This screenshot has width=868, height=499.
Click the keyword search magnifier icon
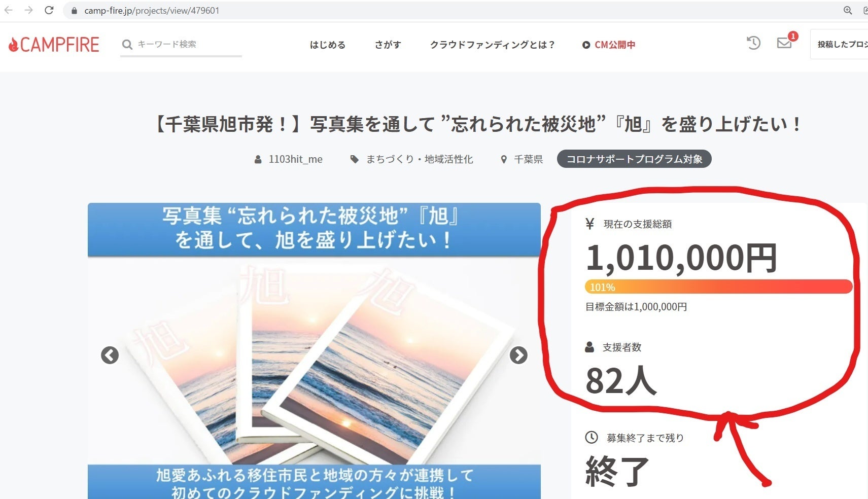pyautogui.click(x=127, y=45)
